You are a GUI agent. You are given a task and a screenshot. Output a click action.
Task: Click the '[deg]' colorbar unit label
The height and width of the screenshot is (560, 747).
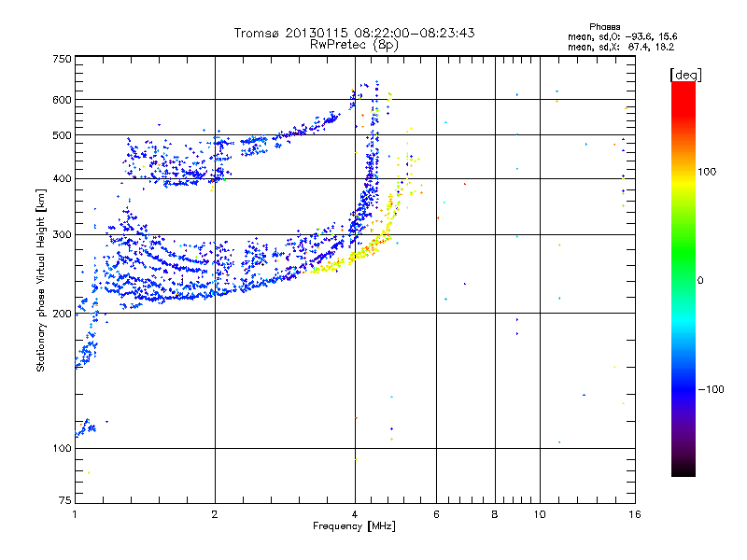[x=685, y=76]
